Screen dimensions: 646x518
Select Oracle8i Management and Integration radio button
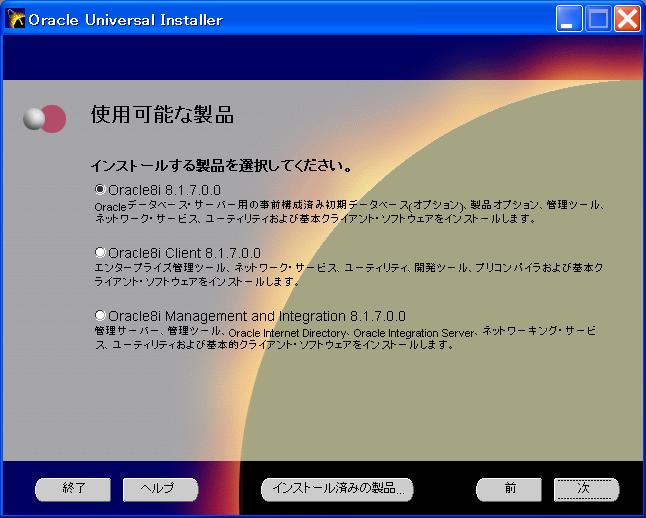(100, 315)
